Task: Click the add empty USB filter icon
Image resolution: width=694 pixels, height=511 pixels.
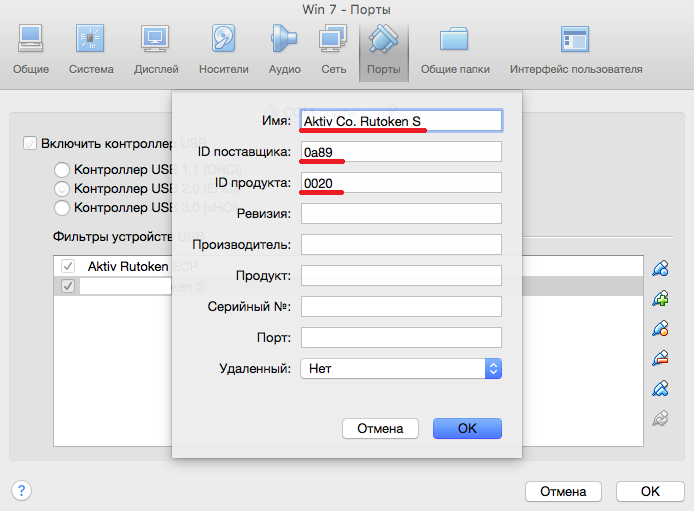Action: click(x=660, y=269)
